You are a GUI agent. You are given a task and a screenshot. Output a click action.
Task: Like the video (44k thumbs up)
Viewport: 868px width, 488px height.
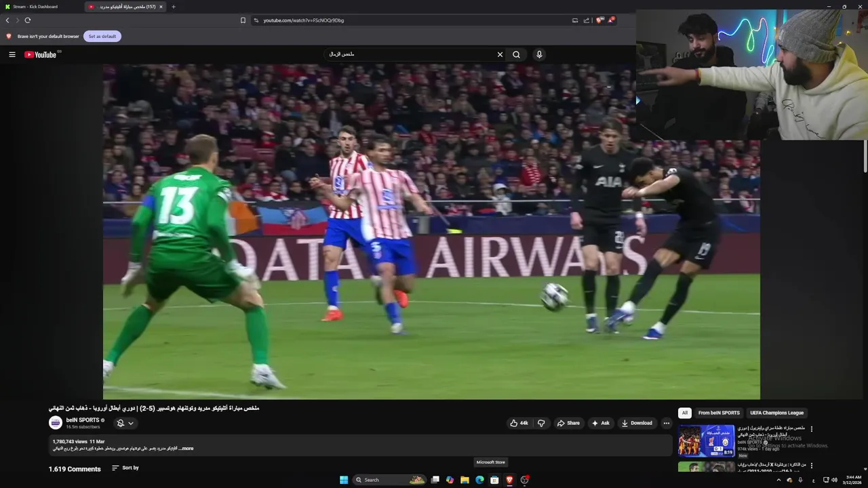(519, 423)
